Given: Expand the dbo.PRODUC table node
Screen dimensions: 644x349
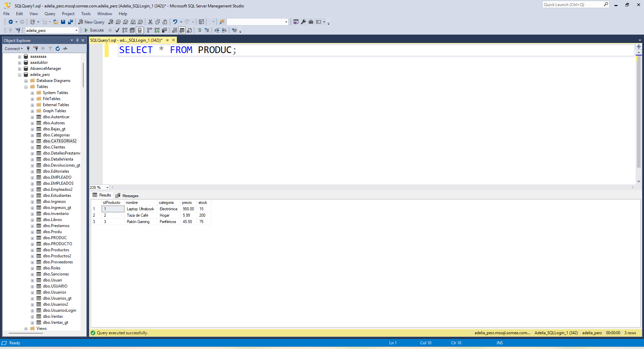Looking at the screenshot, I should pyautogui.click(x=33, y=238).
